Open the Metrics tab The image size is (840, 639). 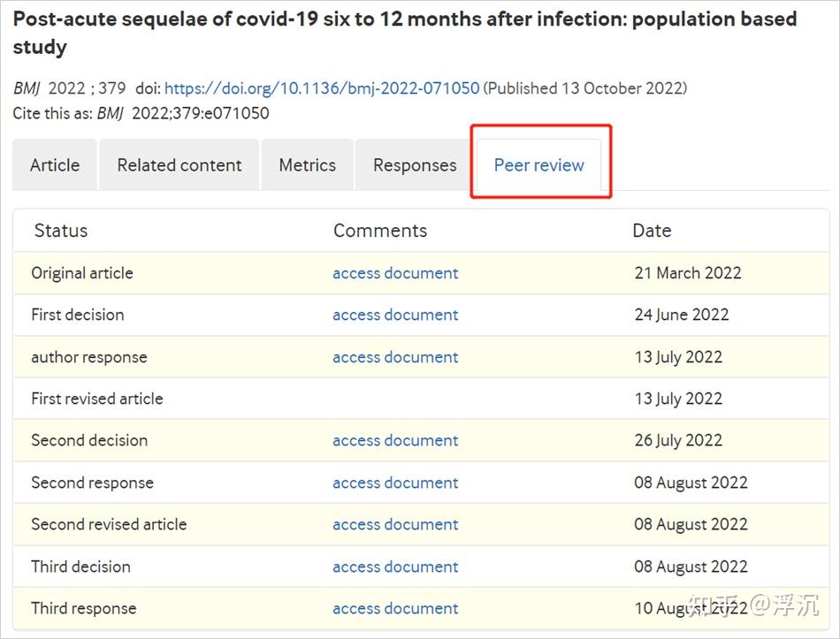tap(307, 165)
